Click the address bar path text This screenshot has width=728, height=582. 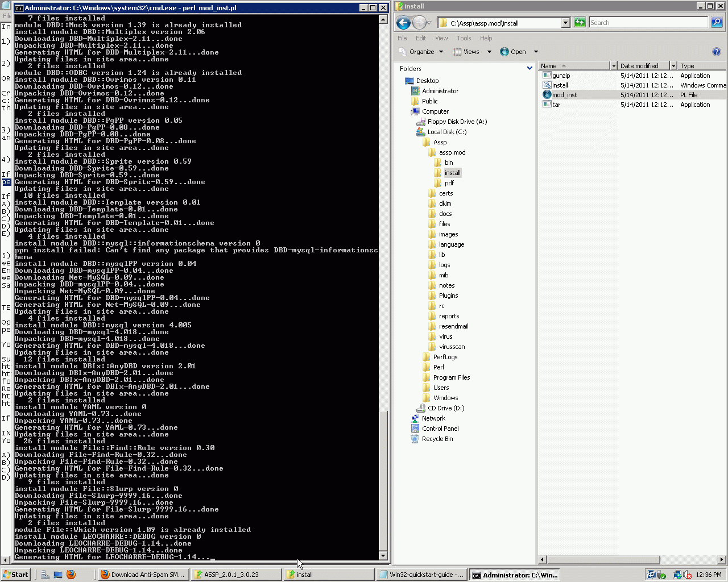pos(485,23)
